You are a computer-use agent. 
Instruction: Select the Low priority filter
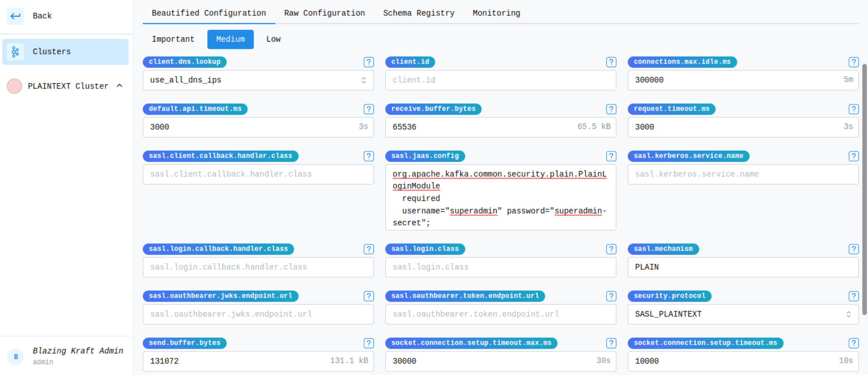[x=273, y=39]
